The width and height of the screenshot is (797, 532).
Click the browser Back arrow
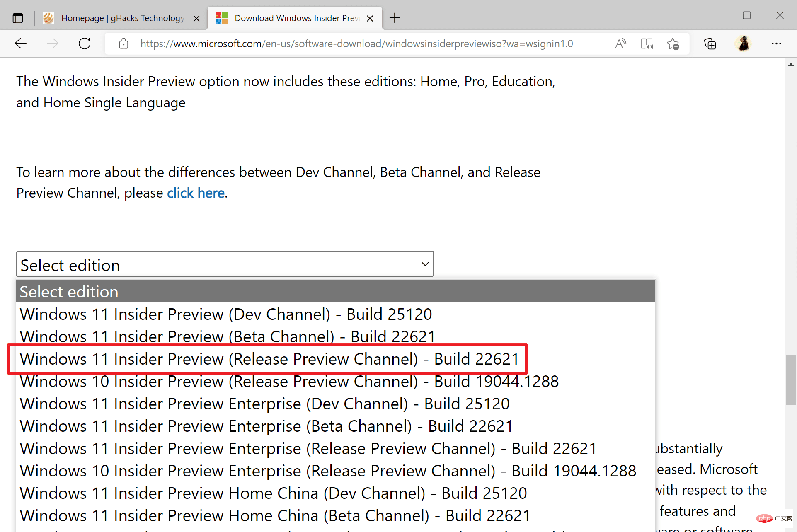pos(21,44)
